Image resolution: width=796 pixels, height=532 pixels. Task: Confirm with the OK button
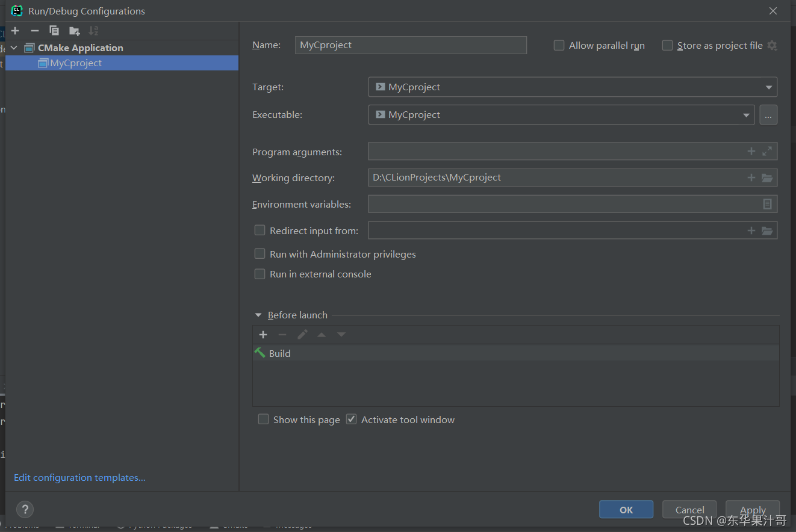pos(626,510)
